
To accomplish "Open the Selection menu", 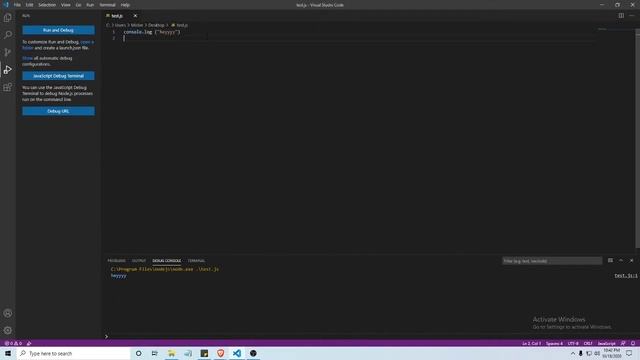I will [47, 5].
